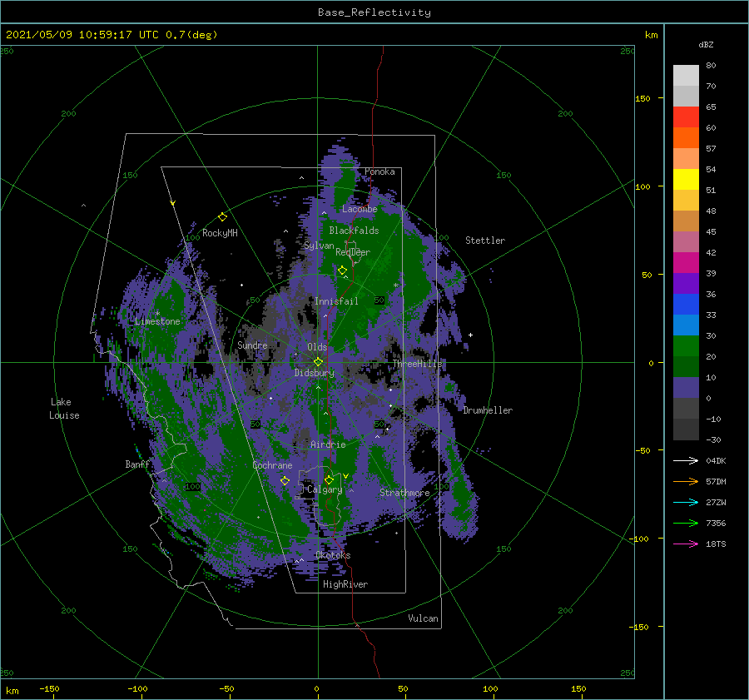Click the Base_Reflectivity title
Viewport: 749px width, 700px height.
click(x=374, y=12)
